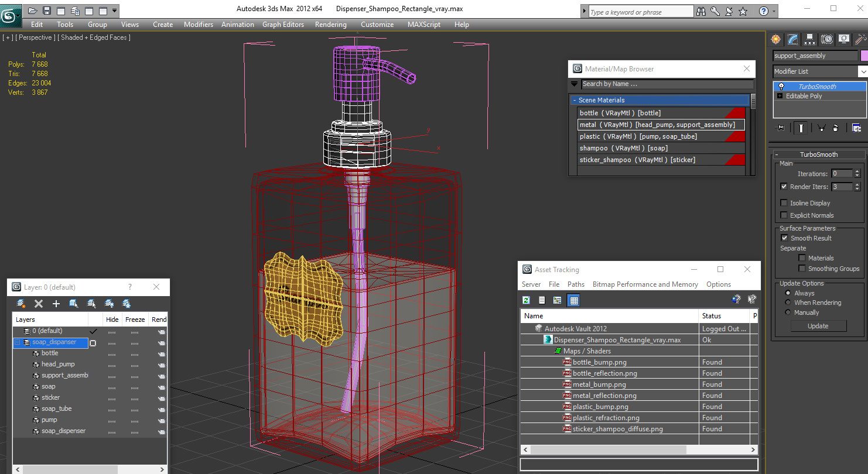868x474 pixels.
Task: Select Manually update option
Action: click(x=788, y=312)
